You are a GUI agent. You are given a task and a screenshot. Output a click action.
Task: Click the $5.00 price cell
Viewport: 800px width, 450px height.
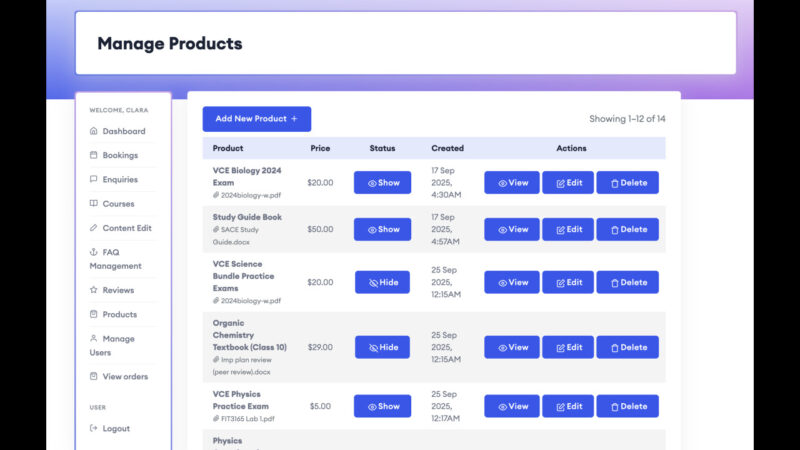320,407
